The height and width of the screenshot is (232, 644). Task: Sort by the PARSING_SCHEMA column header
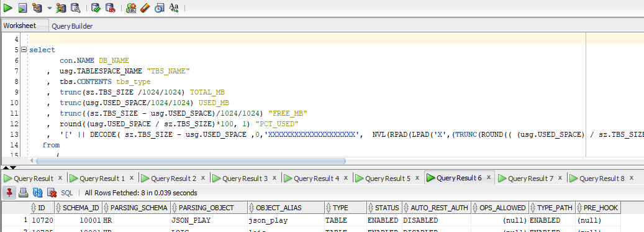(136, 208)
